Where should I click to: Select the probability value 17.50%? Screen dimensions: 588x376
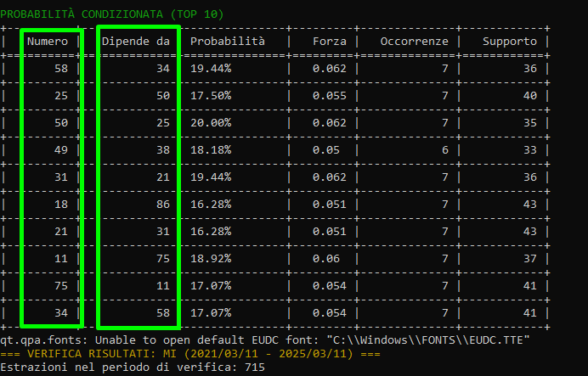(211, 96)
